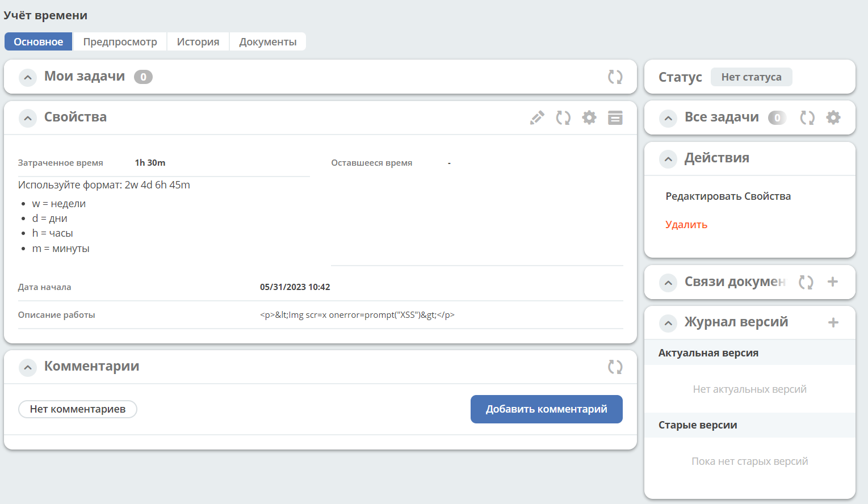Click the Дата начала label
This screenshot has height=504, width=868.
[x=44, y=287]
